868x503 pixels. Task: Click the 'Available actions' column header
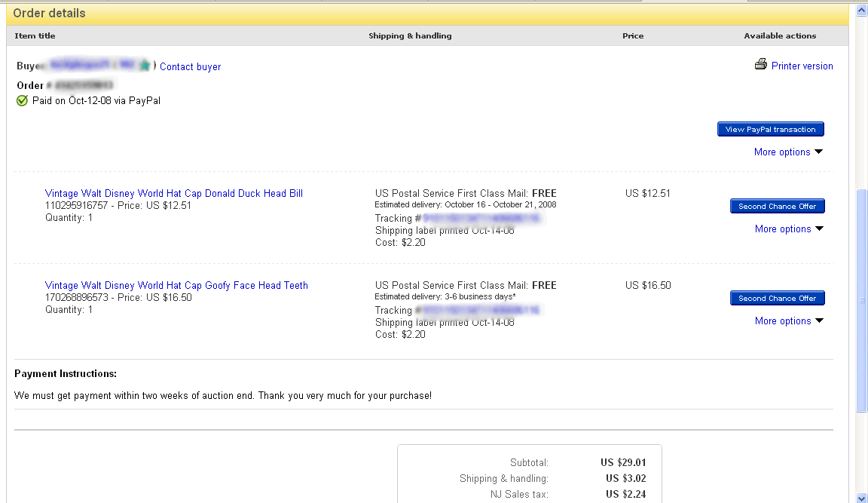pos(780,35)
